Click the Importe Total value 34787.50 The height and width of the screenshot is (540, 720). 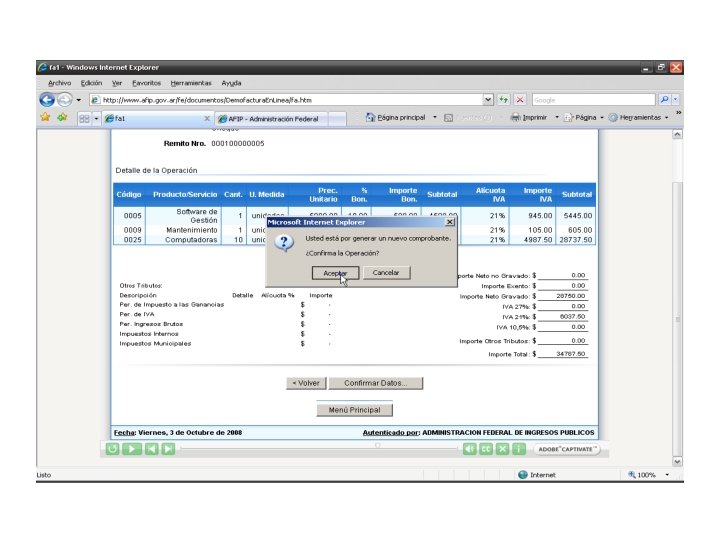point(570,354)
